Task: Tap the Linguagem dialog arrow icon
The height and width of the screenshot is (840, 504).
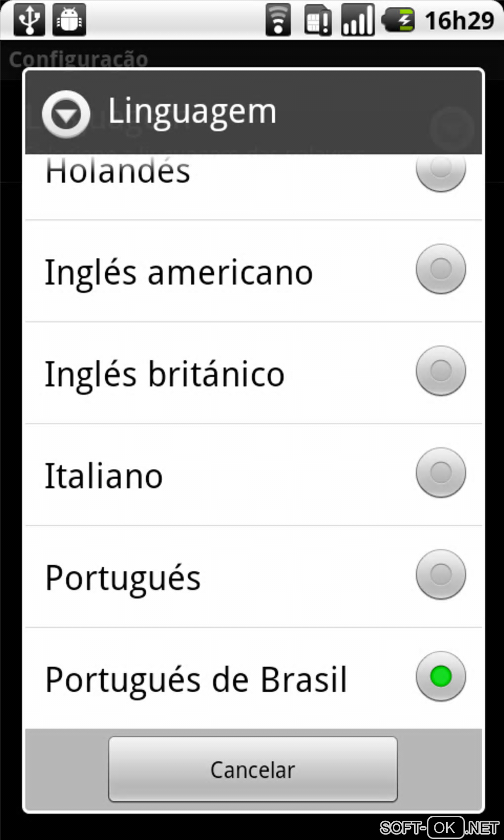Action: pos(66,114)
